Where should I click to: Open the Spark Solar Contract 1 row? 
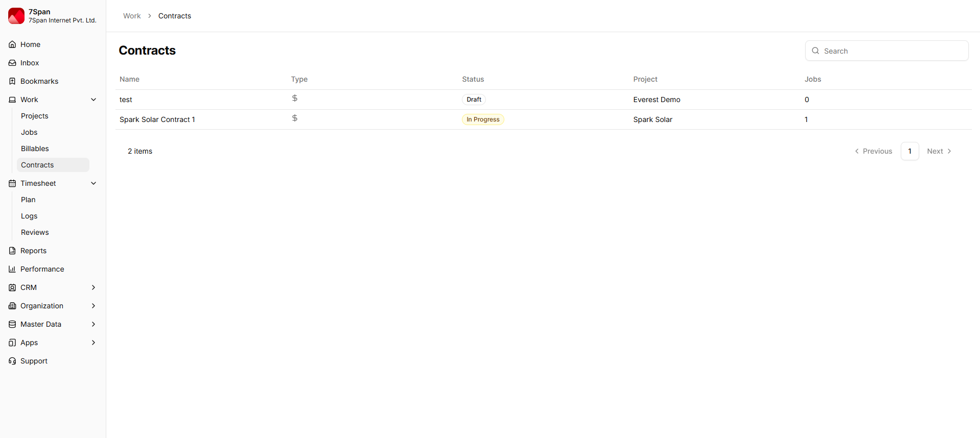click(x=157, y=119)
